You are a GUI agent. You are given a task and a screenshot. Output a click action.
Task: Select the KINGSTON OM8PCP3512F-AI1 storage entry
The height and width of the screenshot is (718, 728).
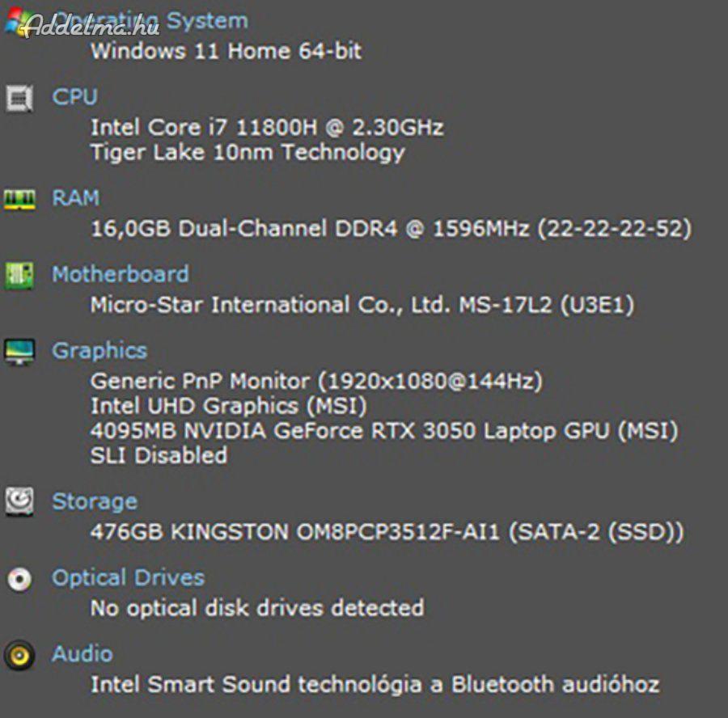pos(387,532)
